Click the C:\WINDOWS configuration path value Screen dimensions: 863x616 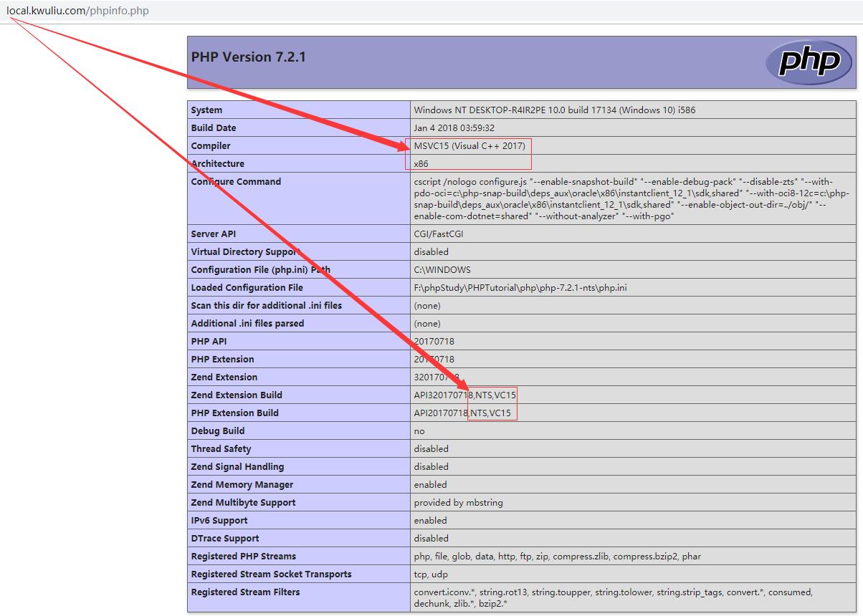click(442, 270)
